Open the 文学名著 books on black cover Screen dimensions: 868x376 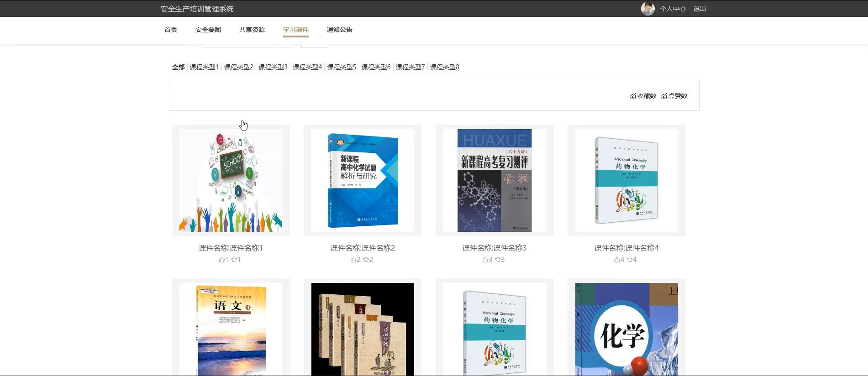(x=363, y=329)
